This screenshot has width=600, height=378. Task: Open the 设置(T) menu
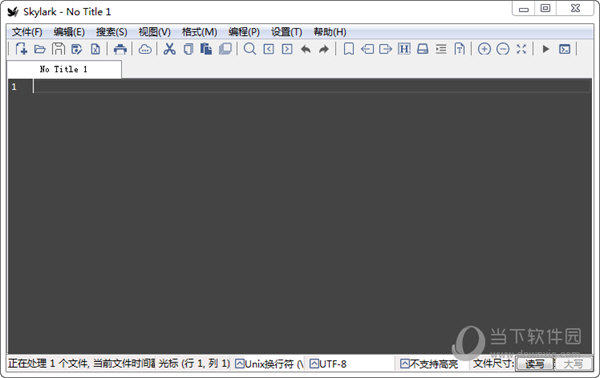pos(287,32)
